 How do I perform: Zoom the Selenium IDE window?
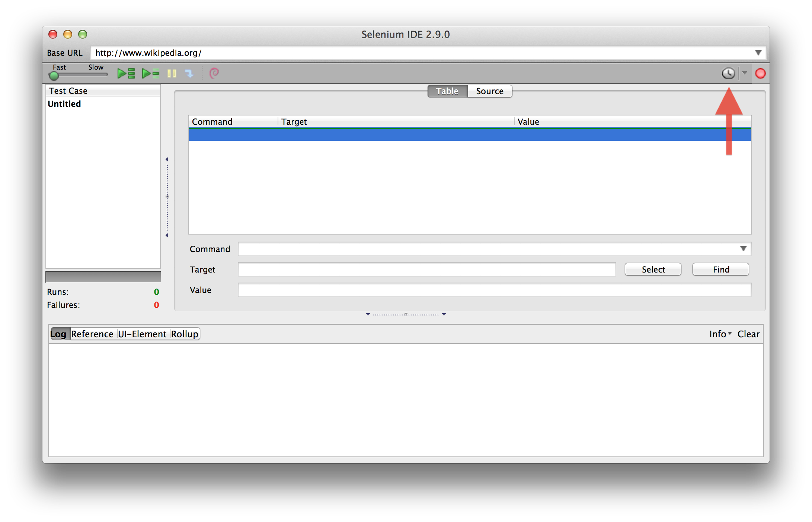[x=83, y=34]
